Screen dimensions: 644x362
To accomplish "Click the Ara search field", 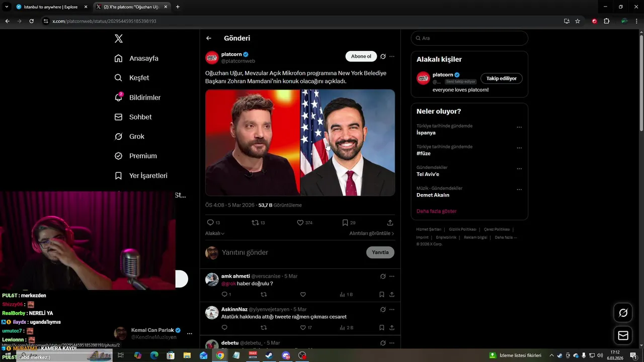I will pyautogui.click(x=469, y=38).
